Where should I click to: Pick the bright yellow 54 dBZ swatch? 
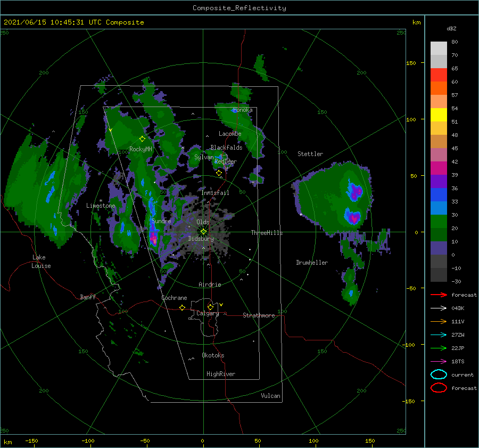(439, 115)
